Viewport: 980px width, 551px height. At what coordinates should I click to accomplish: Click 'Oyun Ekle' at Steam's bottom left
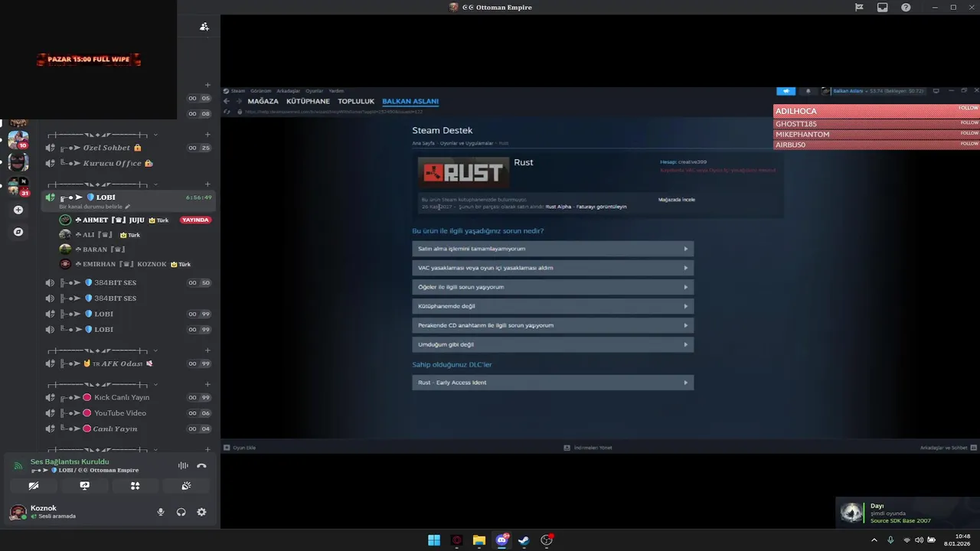coord(240,448)
